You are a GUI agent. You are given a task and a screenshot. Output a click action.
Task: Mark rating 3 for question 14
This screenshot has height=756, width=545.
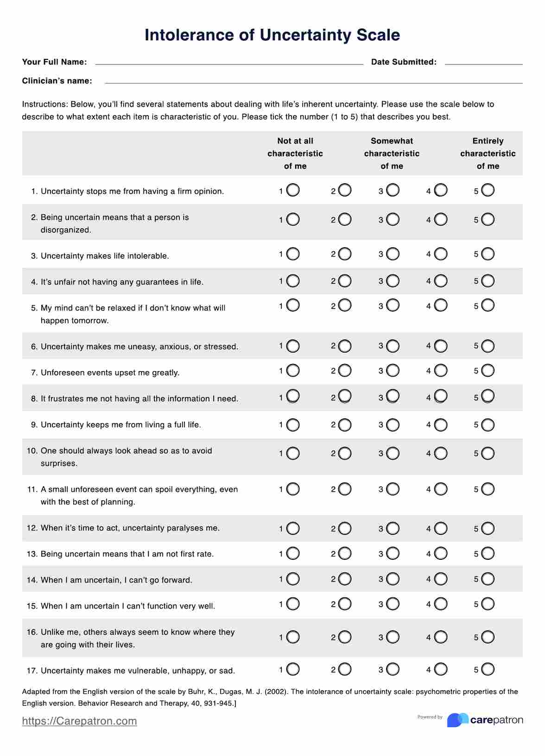tap(393, 579)
